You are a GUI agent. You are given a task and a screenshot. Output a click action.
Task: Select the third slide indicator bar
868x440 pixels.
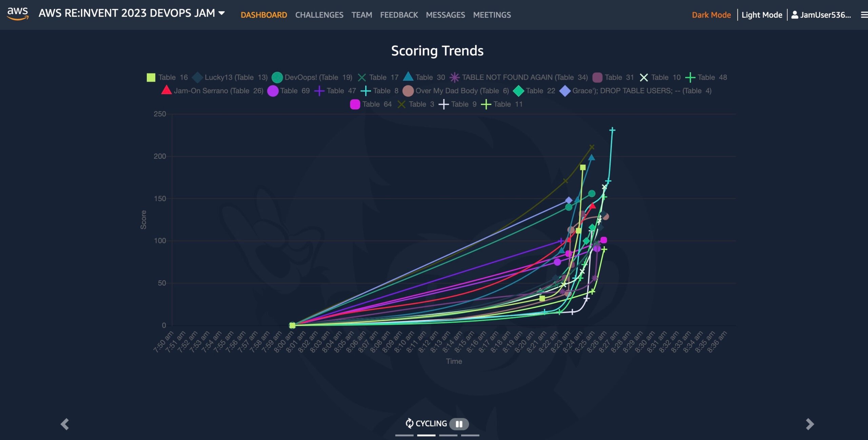[448, 435]
